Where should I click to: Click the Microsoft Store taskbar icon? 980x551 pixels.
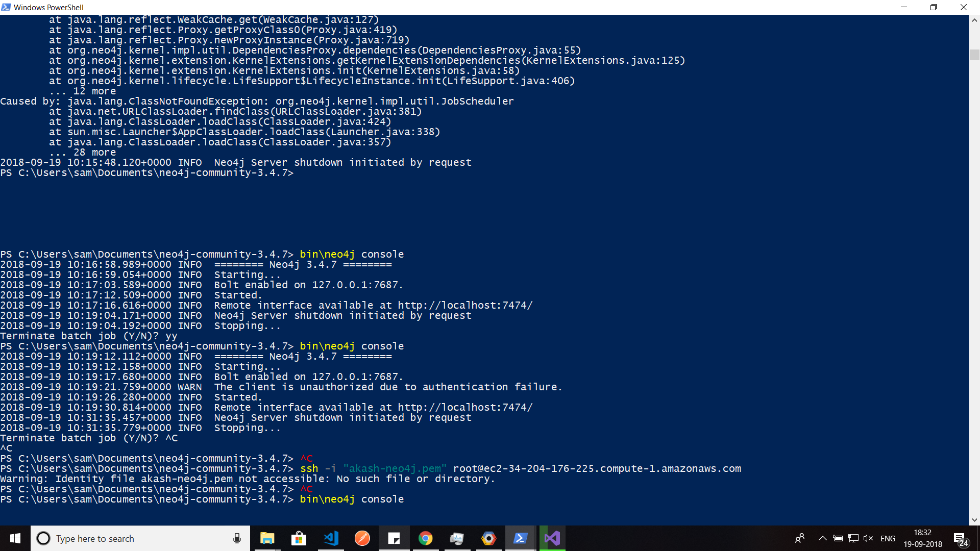[298, 538]
